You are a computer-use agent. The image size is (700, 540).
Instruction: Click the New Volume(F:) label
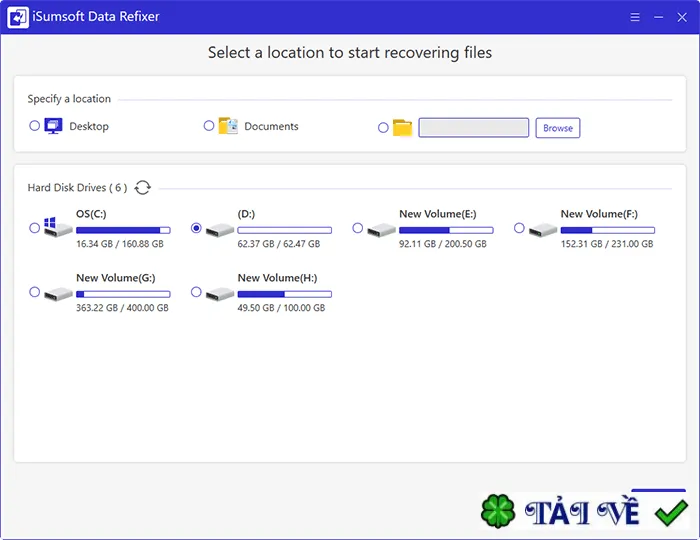point(600,214)
